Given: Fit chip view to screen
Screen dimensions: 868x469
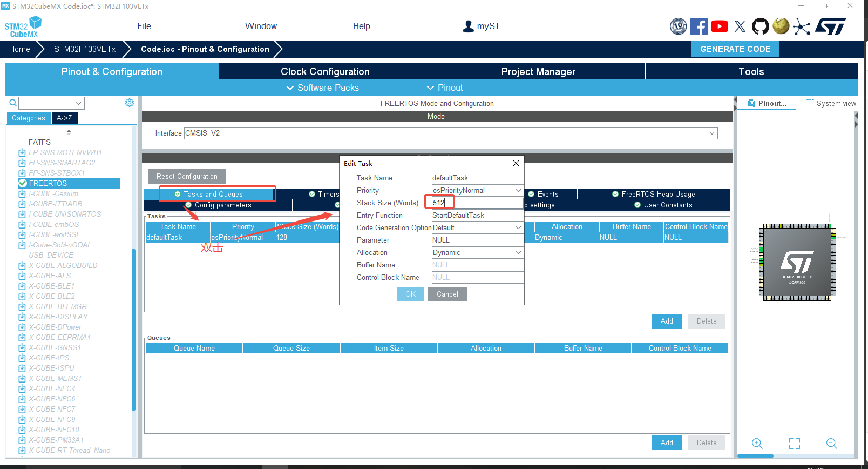Looking at the screenshot, I should pyautogui.click(x=795, y=444).
